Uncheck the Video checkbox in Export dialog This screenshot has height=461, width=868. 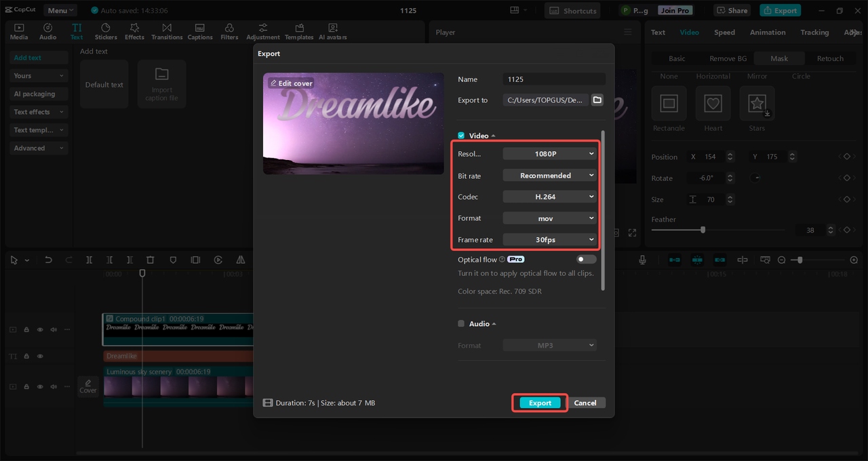coord(461,136)
